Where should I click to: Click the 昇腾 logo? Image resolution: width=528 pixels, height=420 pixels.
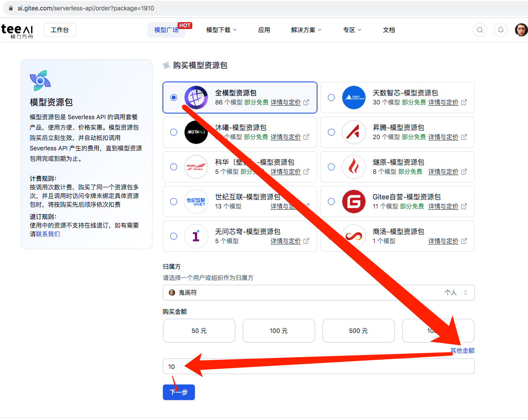pos(354,132)
